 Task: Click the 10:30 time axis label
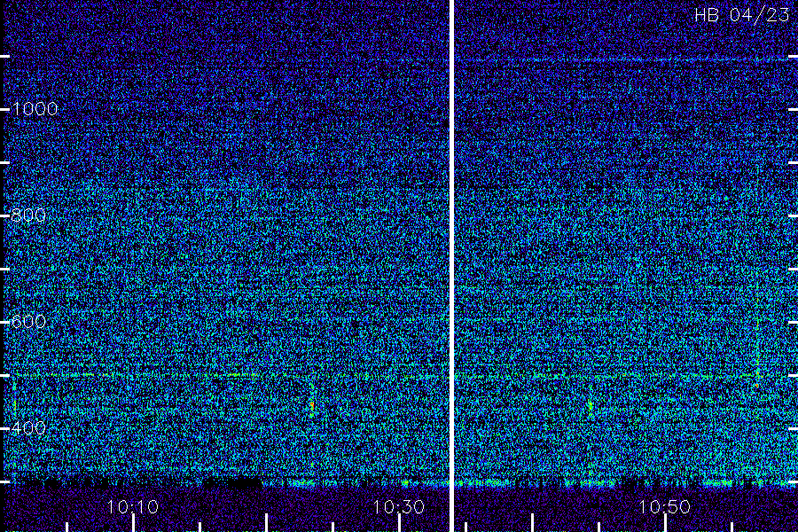click(x=398, y=507)
